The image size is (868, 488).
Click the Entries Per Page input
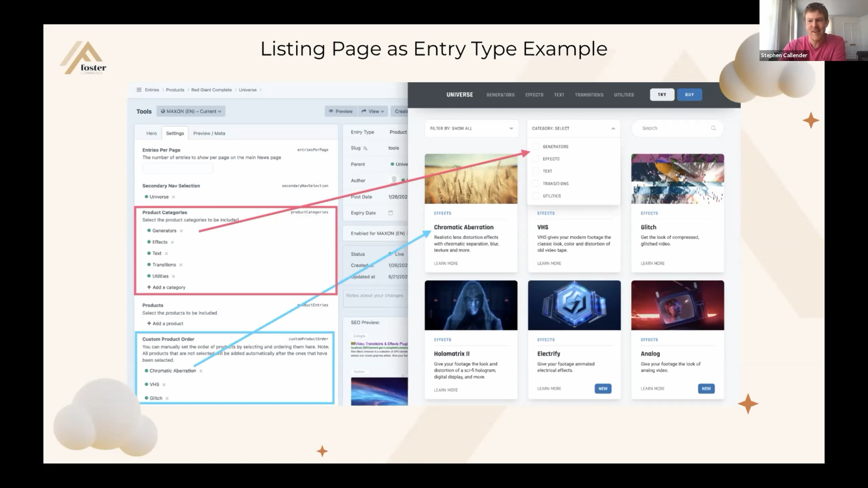coord(178,168)
